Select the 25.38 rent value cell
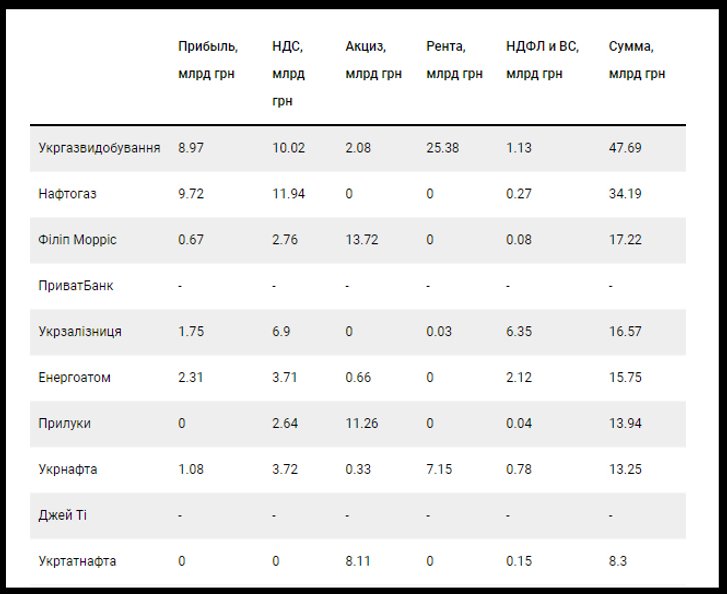This screenshot has width=727, height=594. [x=443, y=148]
